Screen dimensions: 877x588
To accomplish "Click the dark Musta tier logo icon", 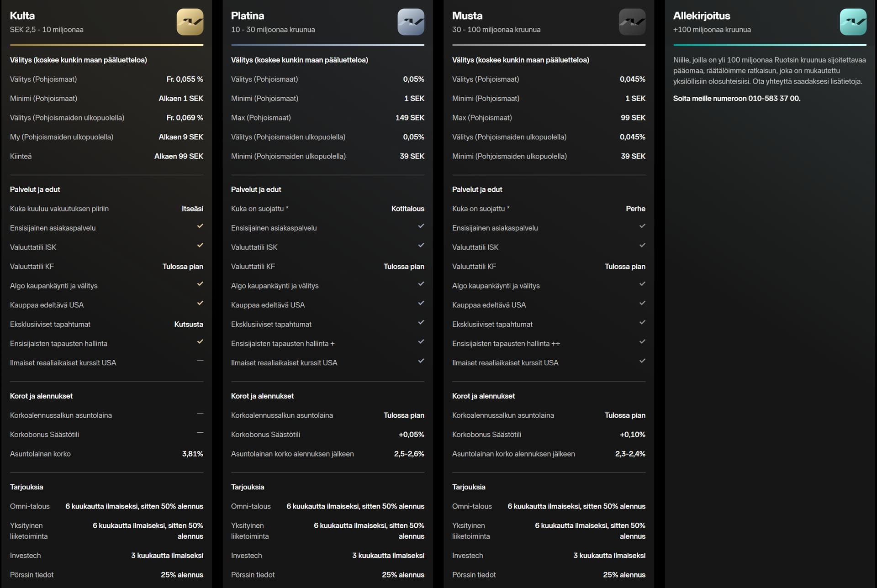I will pyautogui.click(x=632, y=22).
